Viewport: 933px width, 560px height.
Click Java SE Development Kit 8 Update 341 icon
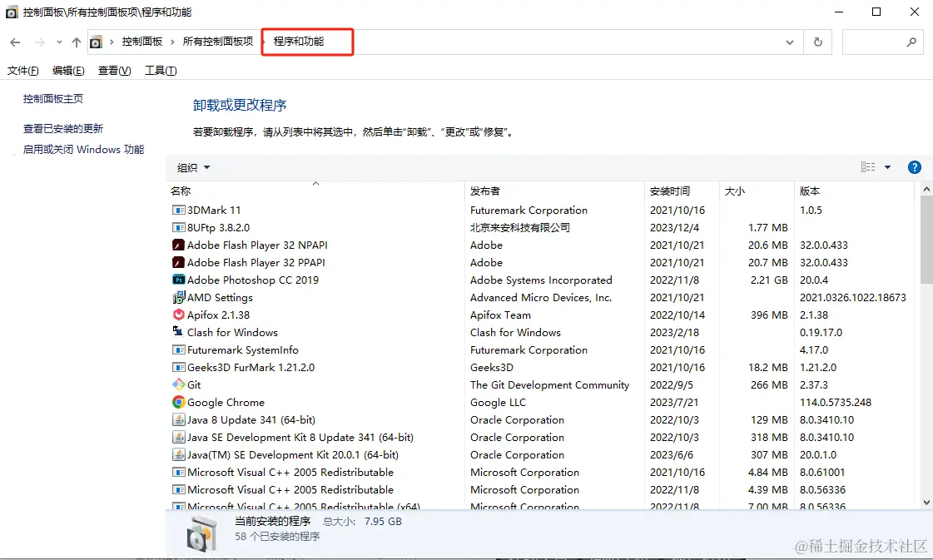click(x=178, y=438)
